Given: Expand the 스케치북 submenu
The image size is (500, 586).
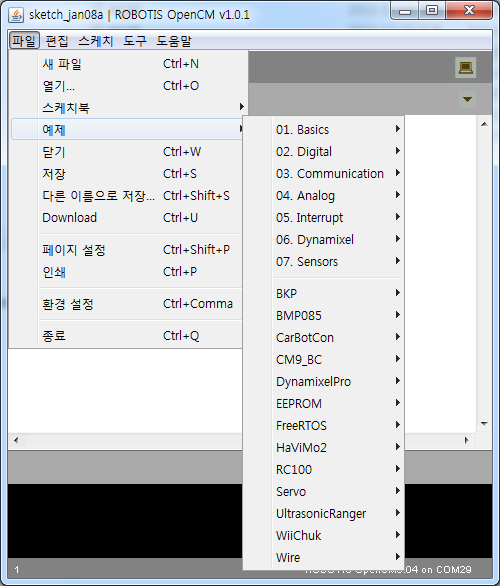Looking at the screenshot, I should point(127,108).
